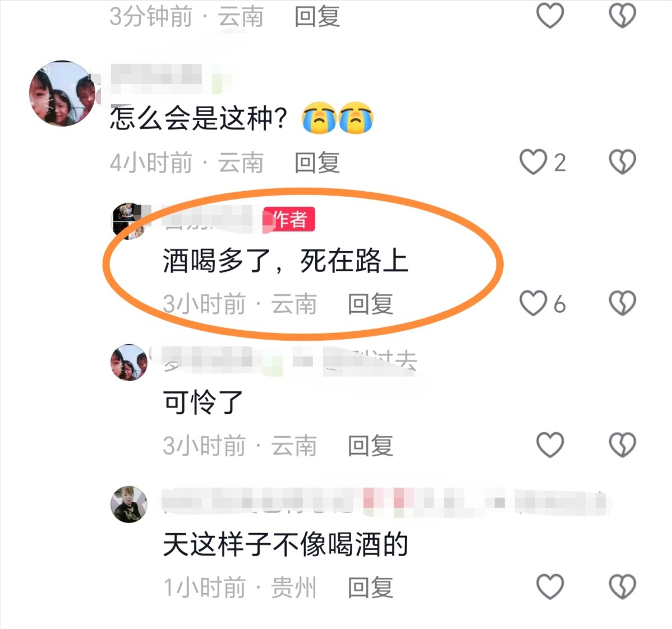672x629 pixels.
Task: Reply to the 可怜了 comment
Action: pos(370,445)
